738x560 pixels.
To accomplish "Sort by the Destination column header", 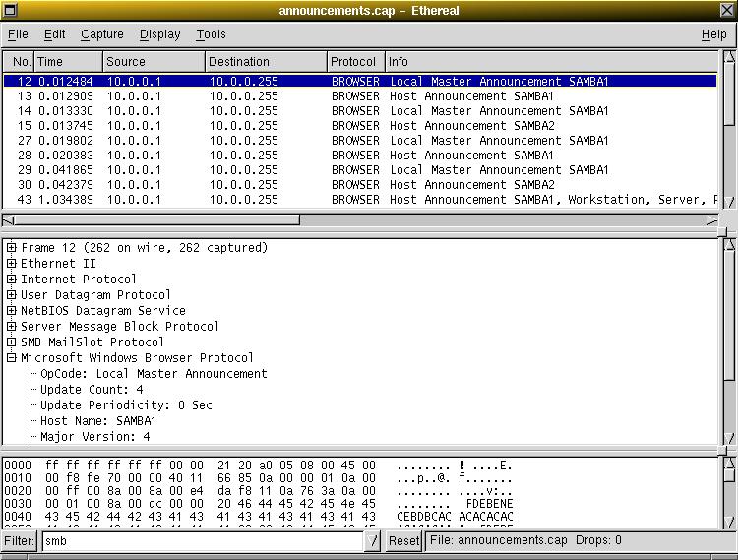I will click(266, 62).
